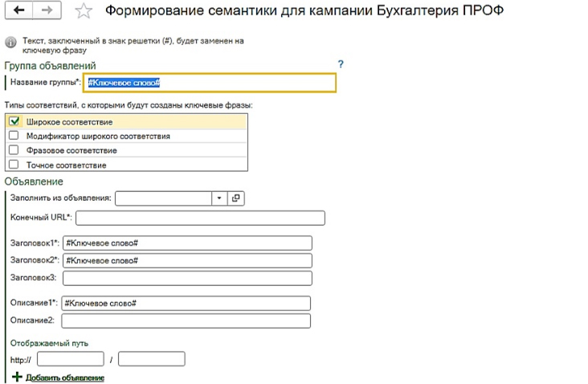This screenshot has width=588, height=384.
Task: Open the selected ad with the open-form icon
Action: click(x=236, y=198)
